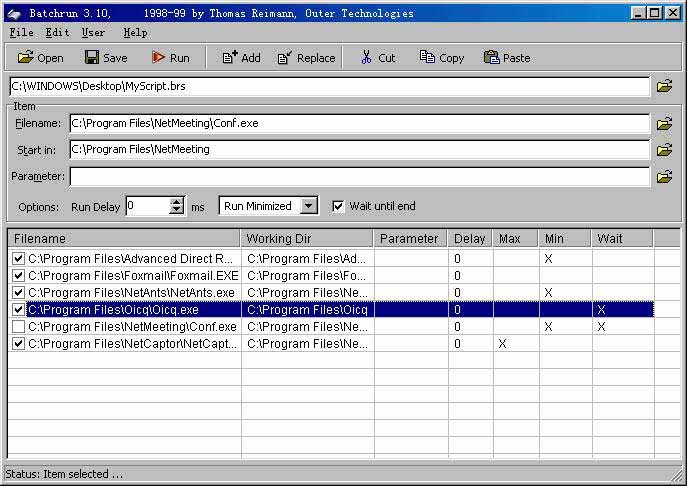Viewport: 687px width, 486px height.
Task: Click the Run Delay spinner arrows
Action: [x=177, y=206]
